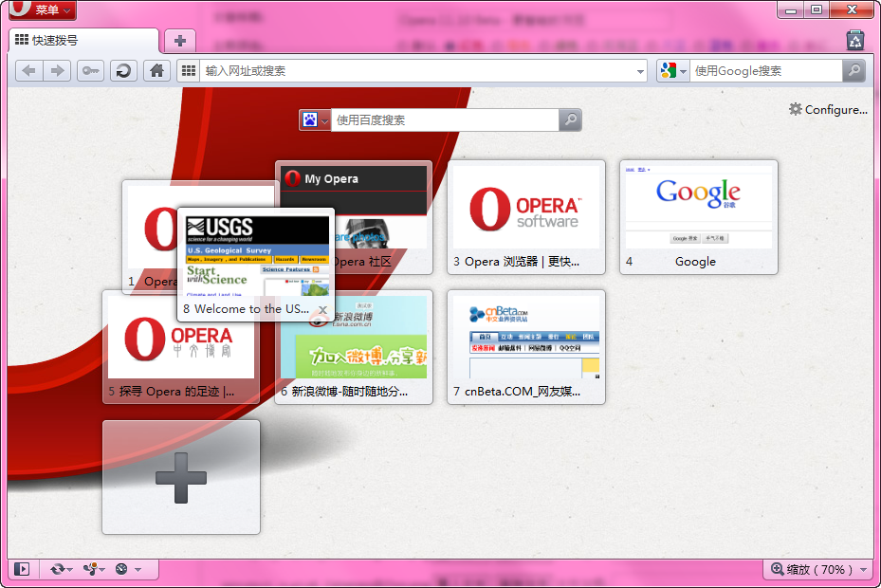881x588 pixels.
Task: Focus the 使用百度搜索 input field
Action: [445, 119]
